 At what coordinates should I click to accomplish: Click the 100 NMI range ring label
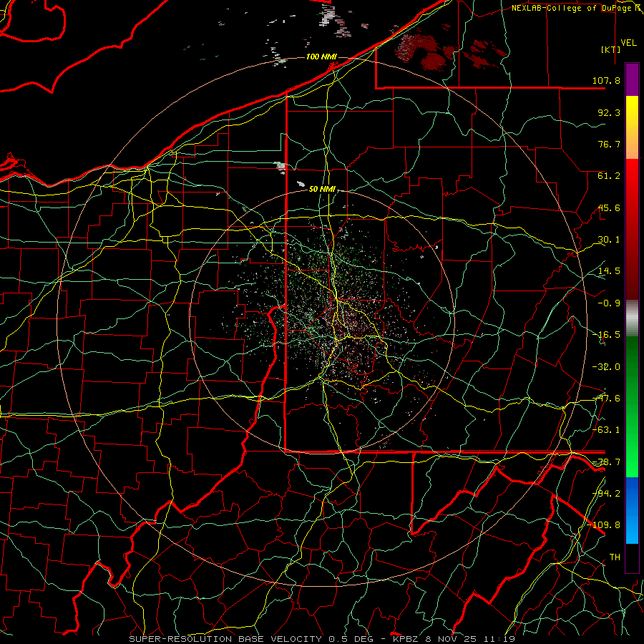(x=321, y=57)
